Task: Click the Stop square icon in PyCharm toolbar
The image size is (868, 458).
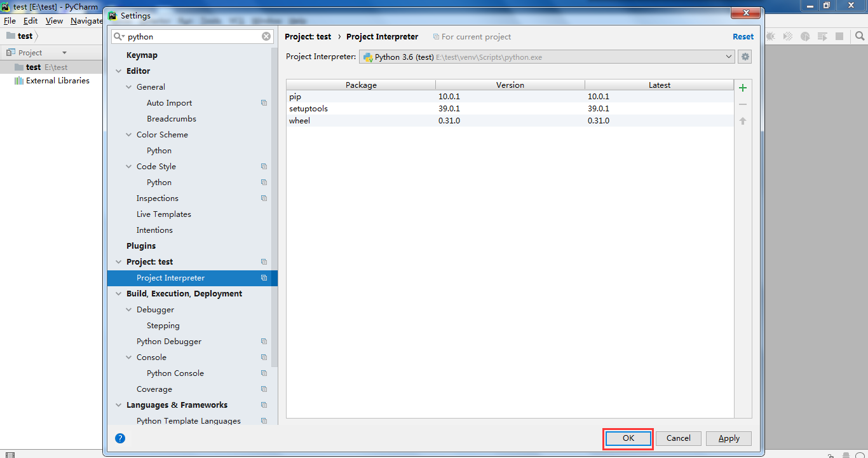Action: click(x=839, y=36)
